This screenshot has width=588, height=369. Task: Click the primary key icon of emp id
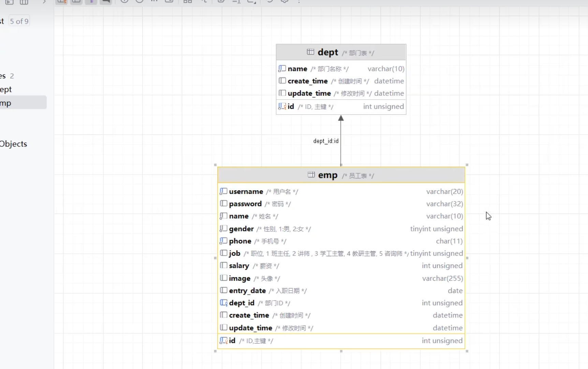[x=223, y=341]
